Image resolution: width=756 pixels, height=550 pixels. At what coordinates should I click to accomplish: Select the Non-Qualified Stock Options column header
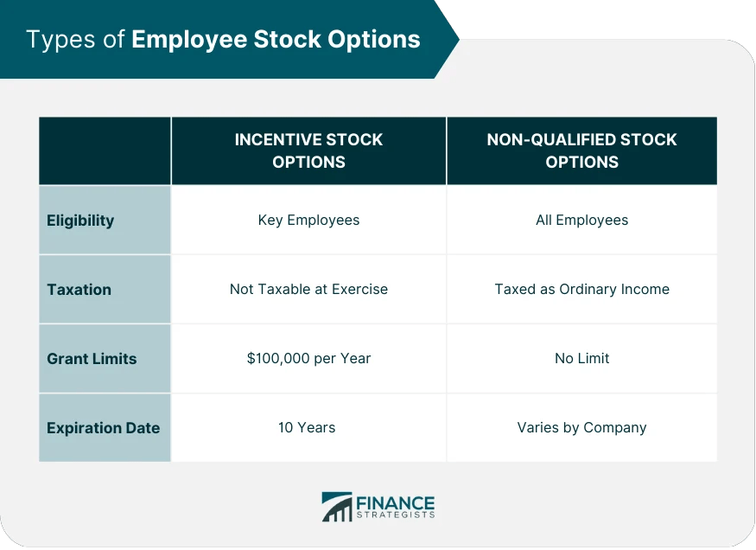(581, 150)
